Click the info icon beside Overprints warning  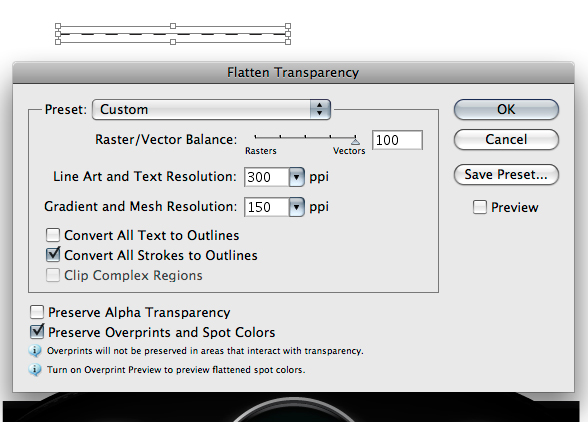click(35, 351)
